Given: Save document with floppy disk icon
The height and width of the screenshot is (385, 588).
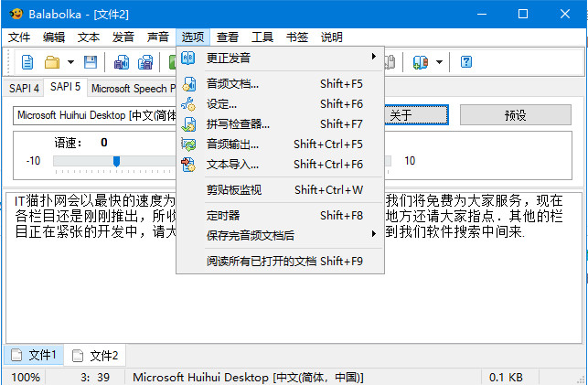Looking at the screenshot, I should click(x=91, y=62).
